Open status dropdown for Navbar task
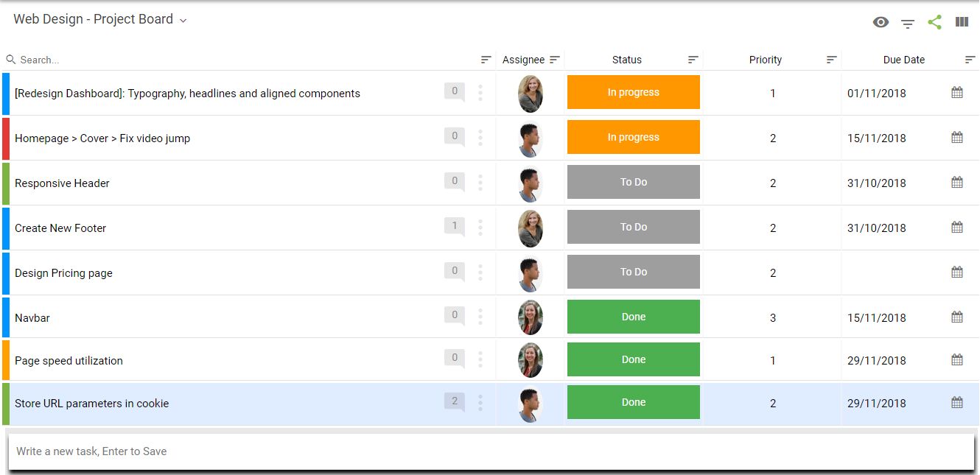980x475 pixels. [633, 317]
